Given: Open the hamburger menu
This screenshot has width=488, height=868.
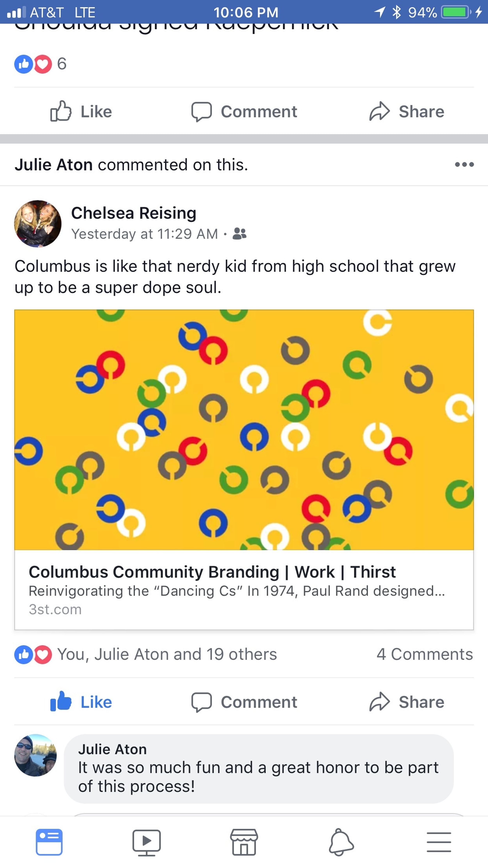Looking at the screenshot, I should (x=438, y=842).
